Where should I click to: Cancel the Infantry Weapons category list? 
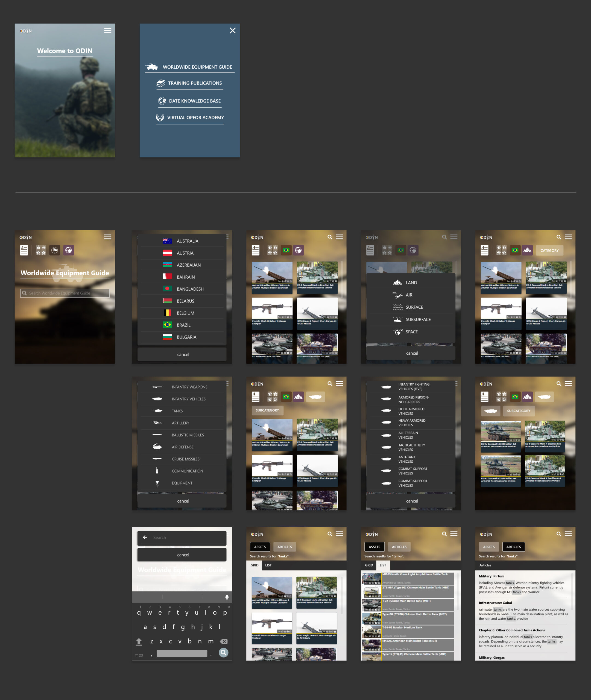[182, 501]
